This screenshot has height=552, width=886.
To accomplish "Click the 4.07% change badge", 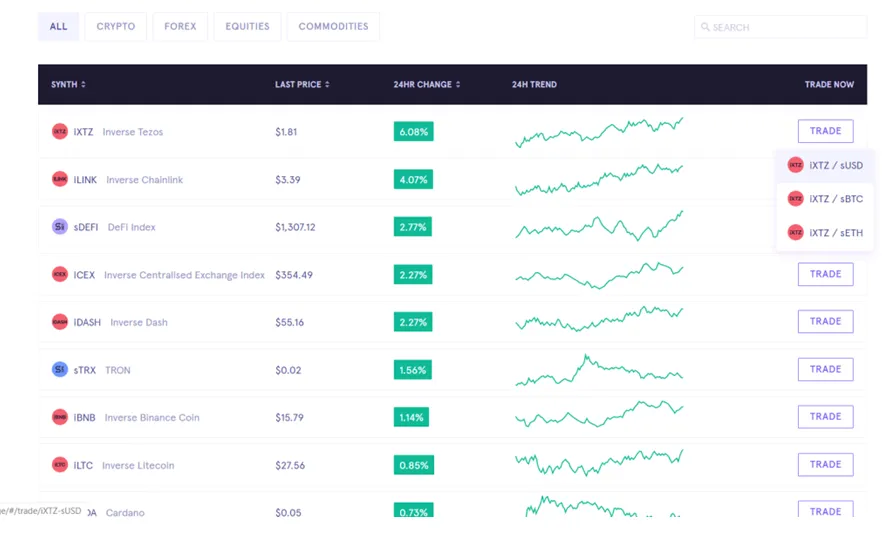I will (x=414, y=180).
